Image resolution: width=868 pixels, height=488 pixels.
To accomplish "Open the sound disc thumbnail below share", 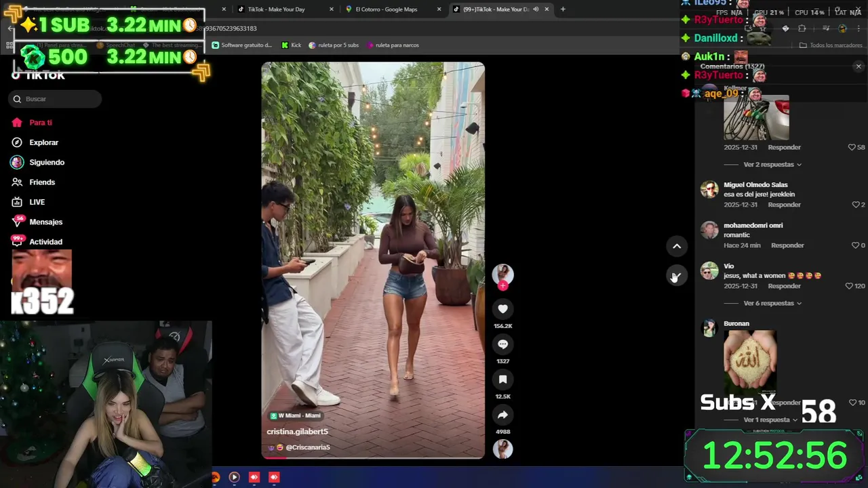I will pyautogui.click(x=502, y=449).
